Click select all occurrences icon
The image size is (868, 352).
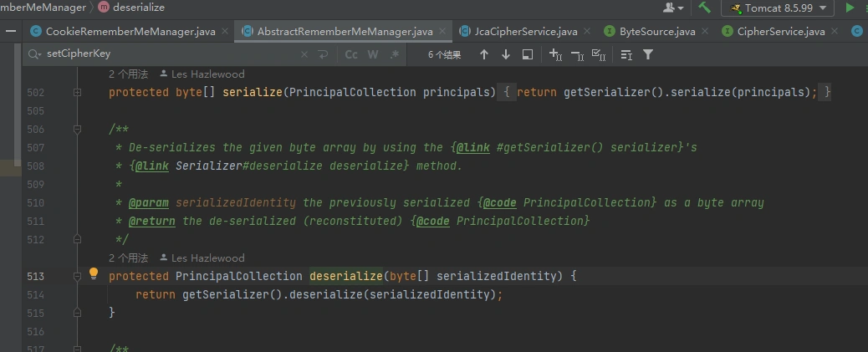pos(598,54)
